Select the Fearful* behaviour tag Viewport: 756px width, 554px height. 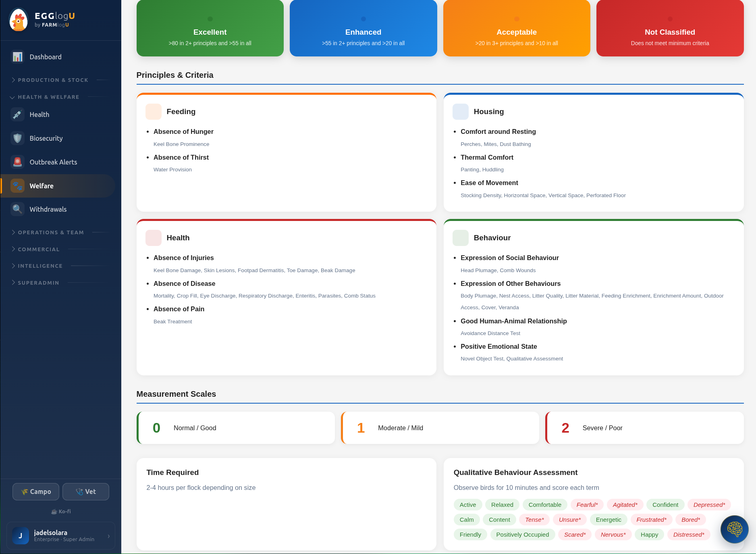point(587,505)
